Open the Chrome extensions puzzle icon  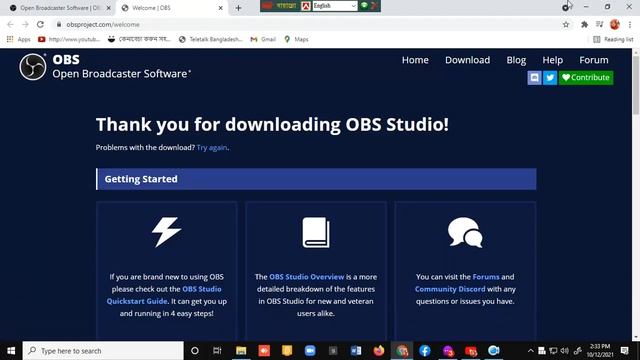[x=584, y=24]
